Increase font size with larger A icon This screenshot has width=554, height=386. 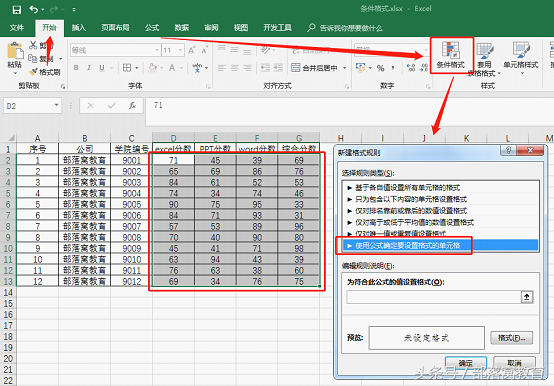[x=191, y=51]
